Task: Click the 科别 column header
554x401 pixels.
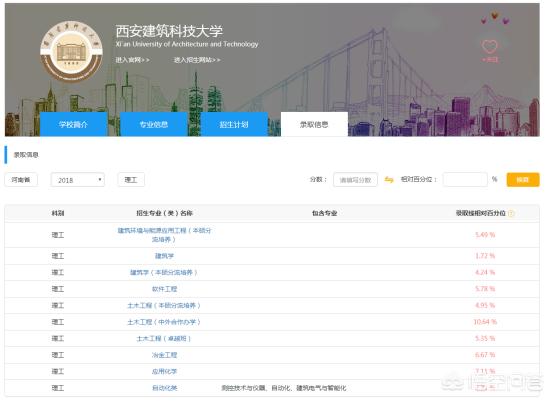Action: [58, 213]
